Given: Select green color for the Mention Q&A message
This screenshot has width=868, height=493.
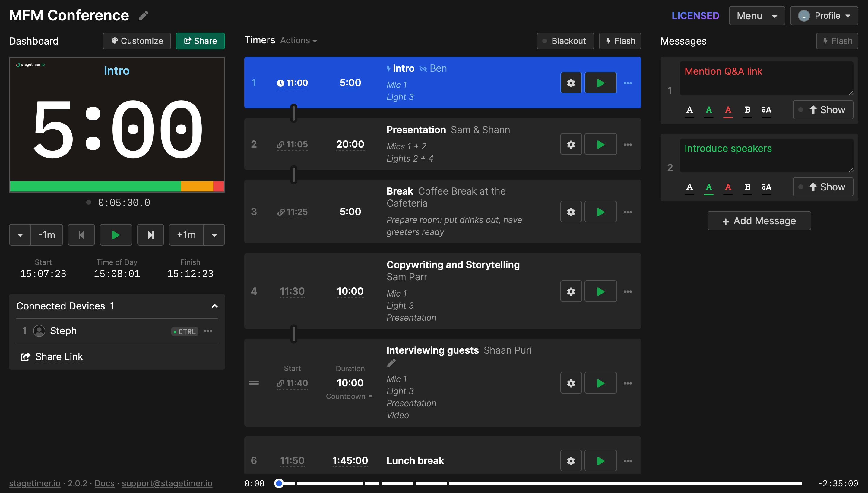Looking at the screenshot, I should tap(709, 110).
